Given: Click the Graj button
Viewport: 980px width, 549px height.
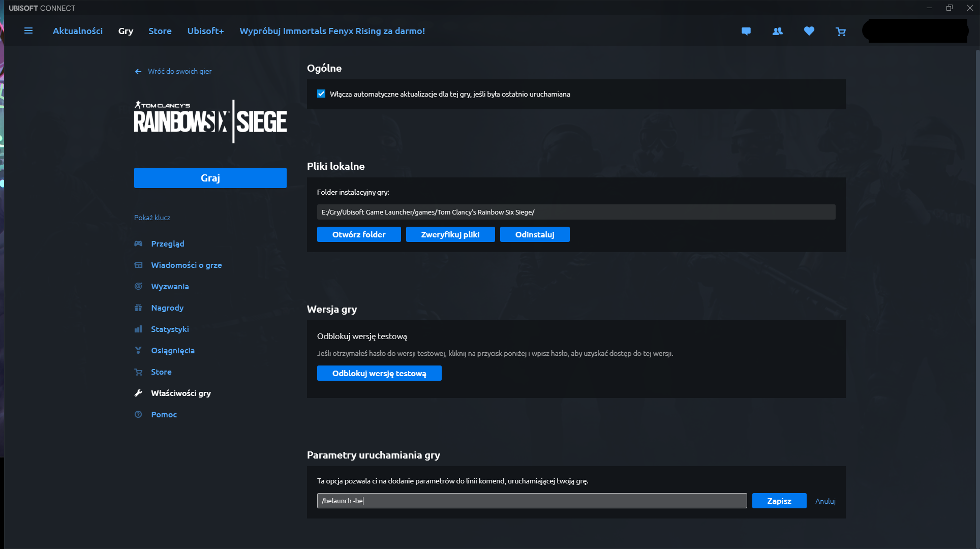Looking at the screenshot, I should tap(210, 178).
